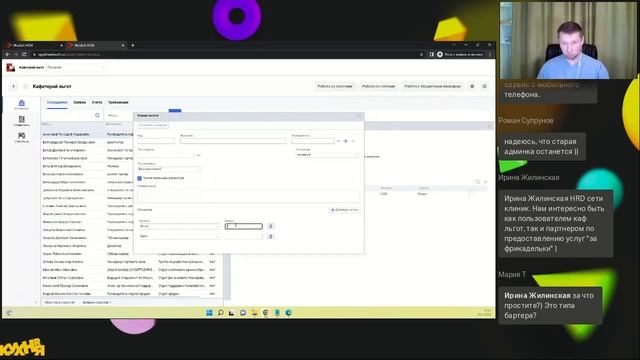Click the plus icon beside the Коэффициент field
The height and width of the screenshot is (360, 640).
point(345,141)
